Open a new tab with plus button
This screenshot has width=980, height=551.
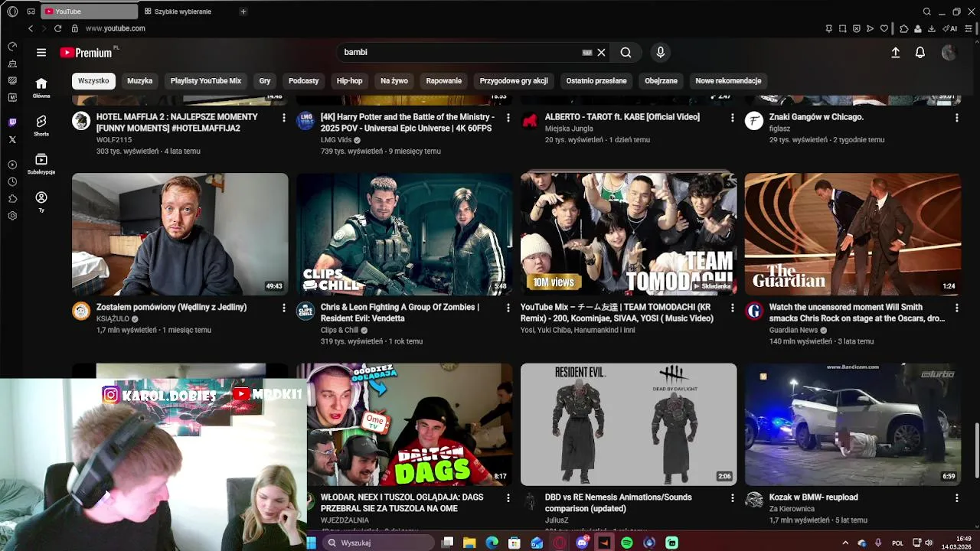pyautogui.click(x=243, y=11)
